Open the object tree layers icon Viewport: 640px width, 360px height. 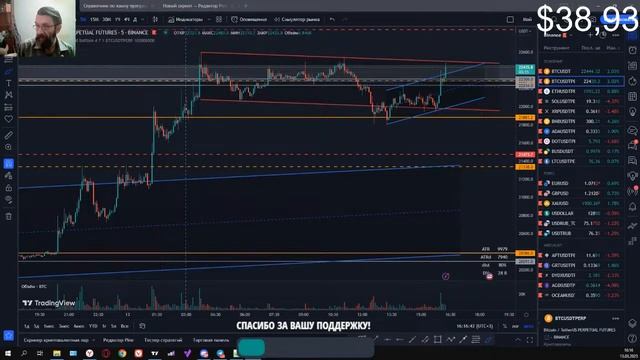pos(632,323)
